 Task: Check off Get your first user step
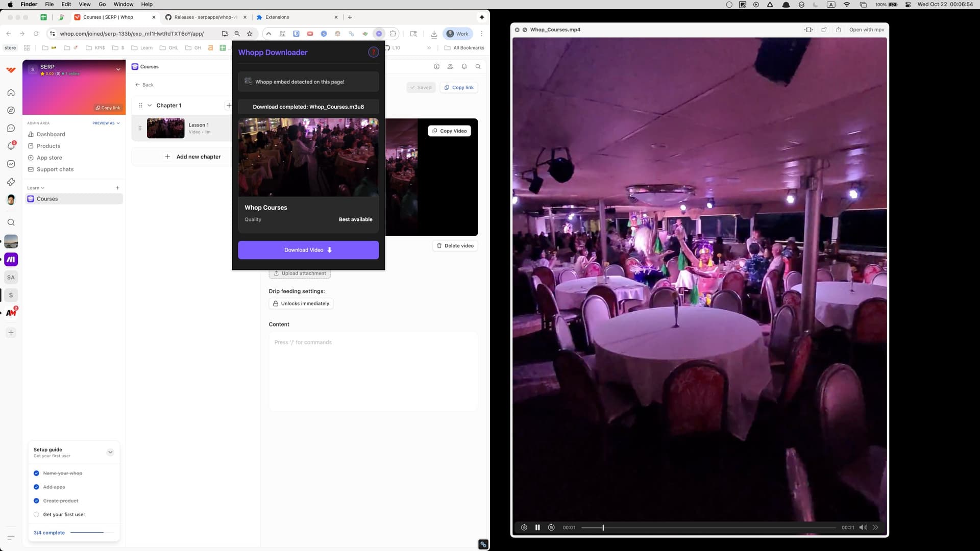(x=36, y=514)
